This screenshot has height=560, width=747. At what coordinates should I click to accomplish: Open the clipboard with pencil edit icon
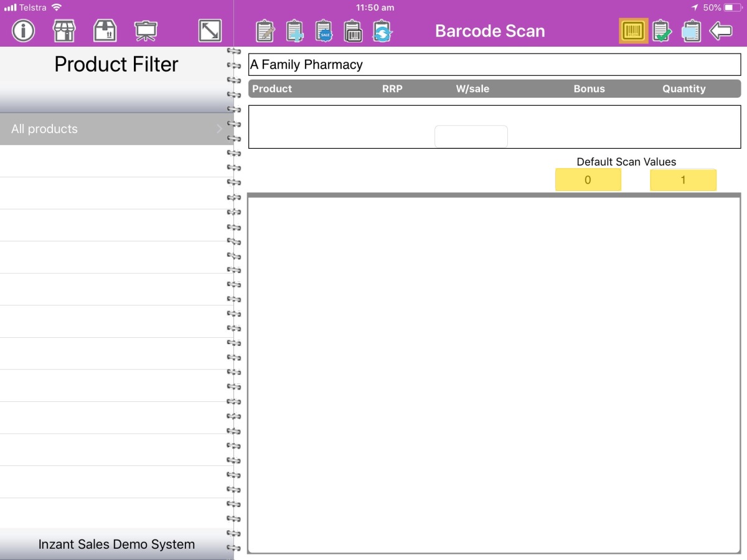pos(265,31)
